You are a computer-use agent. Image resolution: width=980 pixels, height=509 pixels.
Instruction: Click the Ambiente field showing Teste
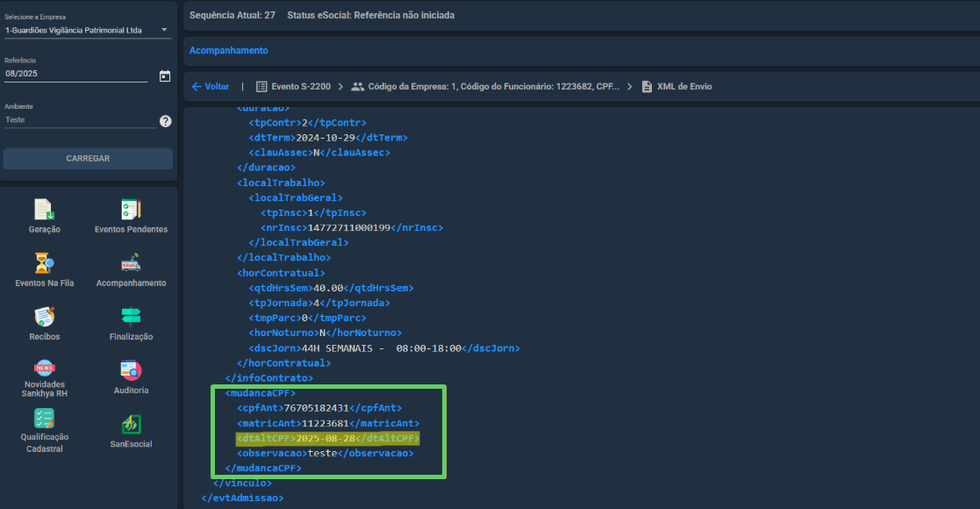click(x=80, y=120)
